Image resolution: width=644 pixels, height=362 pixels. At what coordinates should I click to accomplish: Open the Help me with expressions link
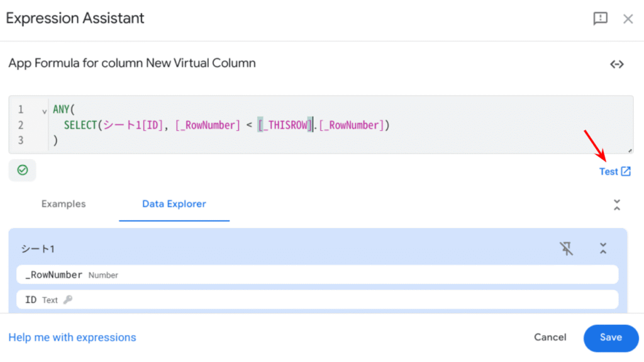(72, 337)
